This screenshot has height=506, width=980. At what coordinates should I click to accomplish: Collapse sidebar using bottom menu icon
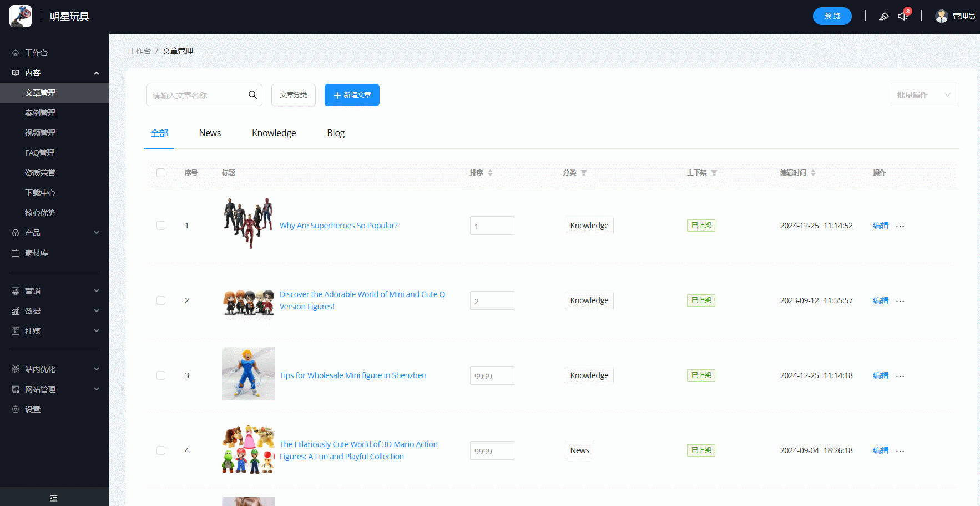tap(54, 498)
